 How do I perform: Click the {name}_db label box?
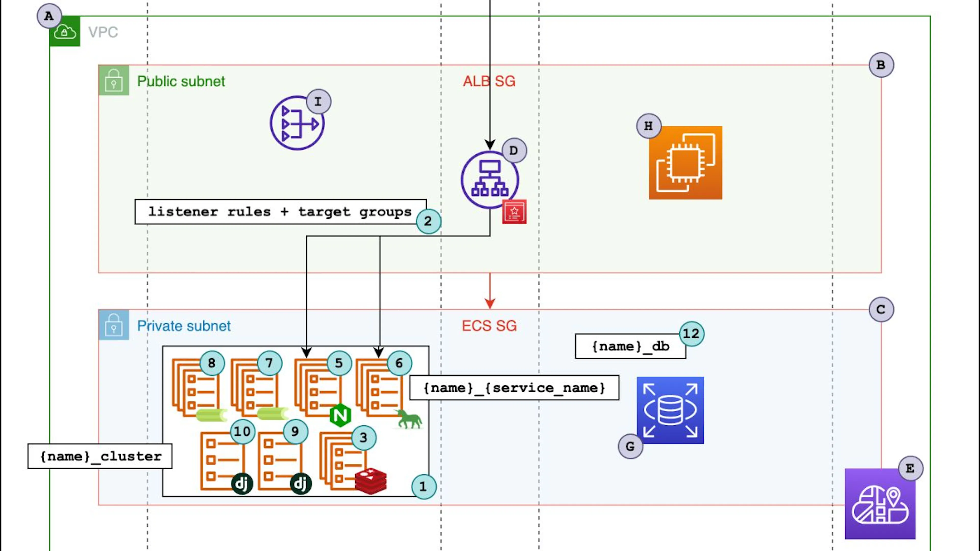[631, 346]
